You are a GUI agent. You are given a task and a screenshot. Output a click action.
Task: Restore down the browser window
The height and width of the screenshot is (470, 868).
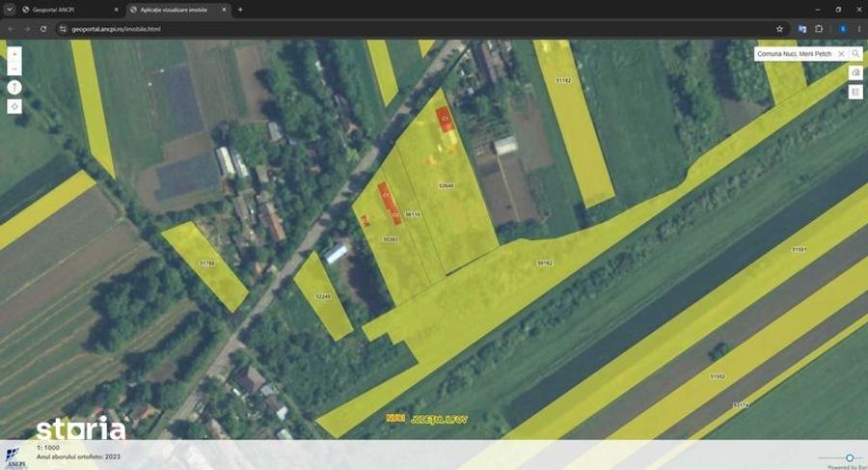pyautogui.click(x=838, y=10)
